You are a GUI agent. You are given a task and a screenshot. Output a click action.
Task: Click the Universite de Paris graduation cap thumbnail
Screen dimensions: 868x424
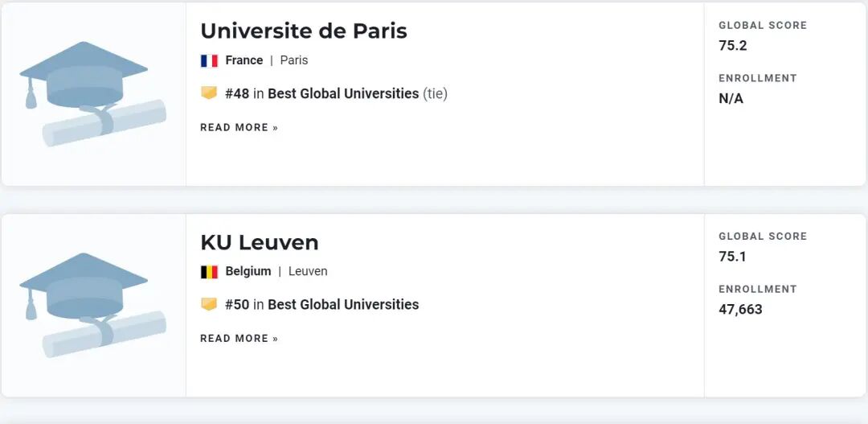click(92, 94)
